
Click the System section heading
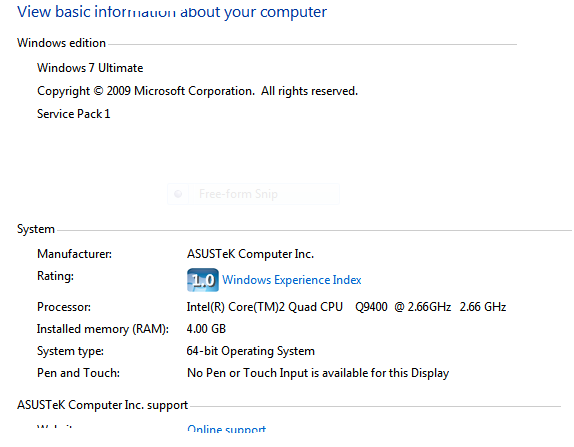(36, 229)
